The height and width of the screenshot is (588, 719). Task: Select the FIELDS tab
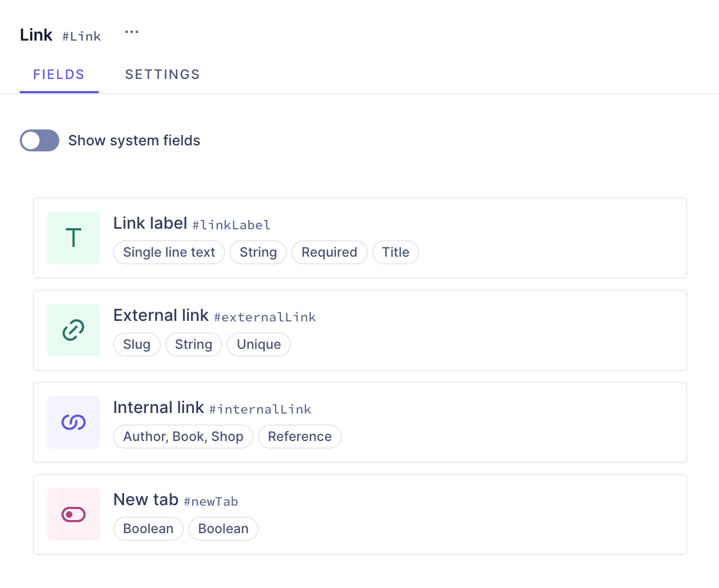59,74
